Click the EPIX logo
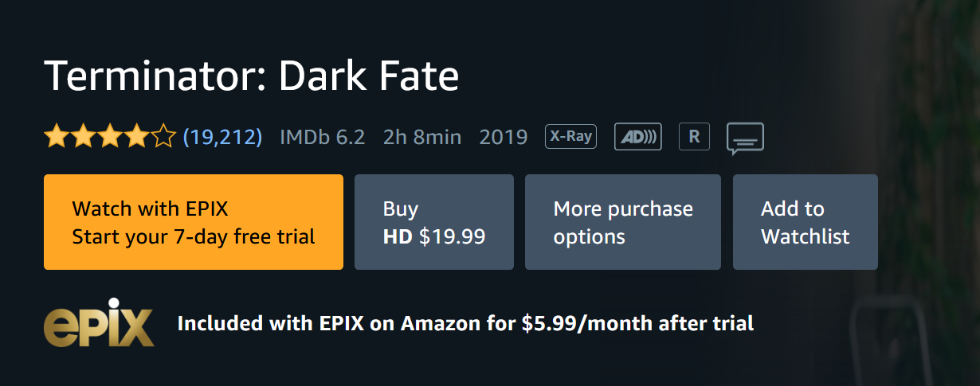980x386 pixels. (98, 323)
